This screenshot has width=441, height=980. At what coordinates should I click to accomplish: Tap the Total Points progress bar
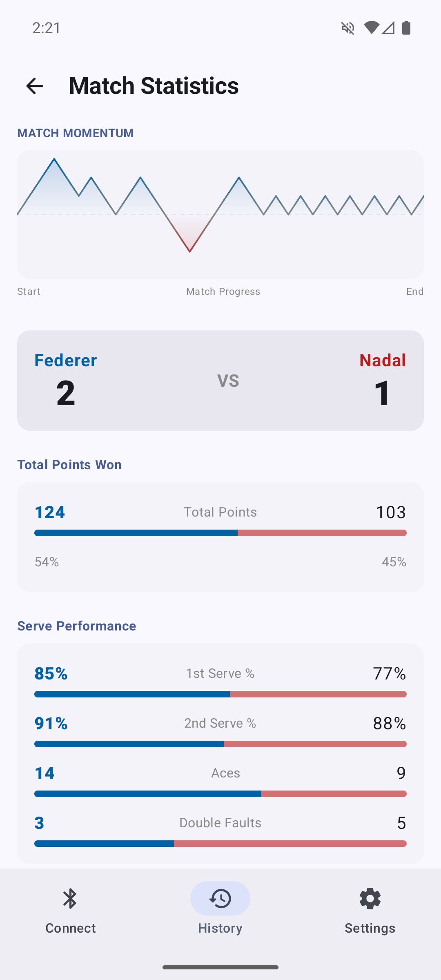220,532
